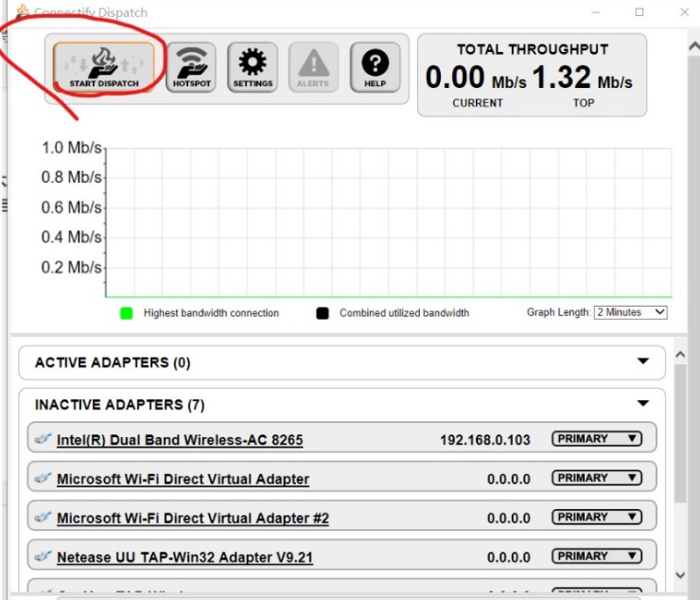This screenshot has height=600, width=700.
Task: Click the adapter list scrollbar thumb
Action: coord(680,433)
